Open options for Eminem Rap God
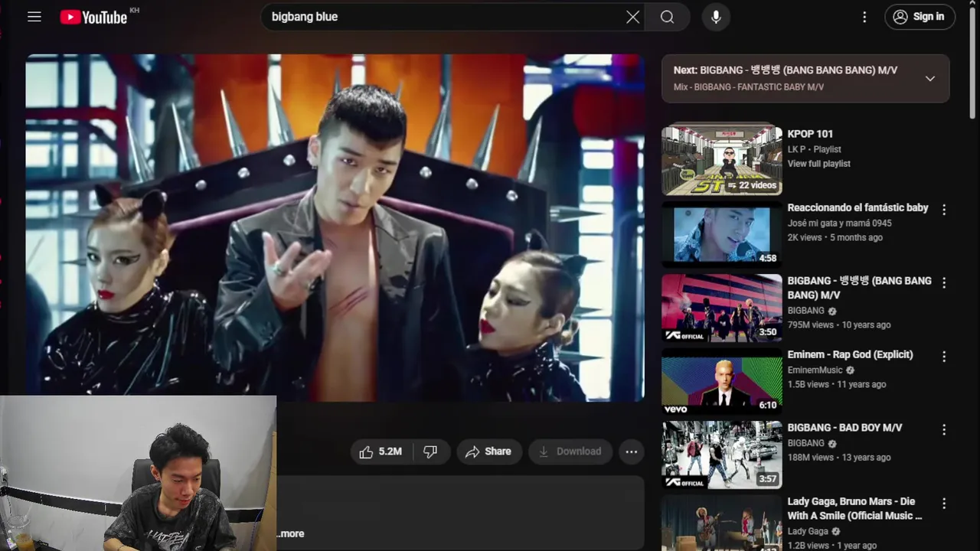Viewport: 980px width, 551px height. 944,357
